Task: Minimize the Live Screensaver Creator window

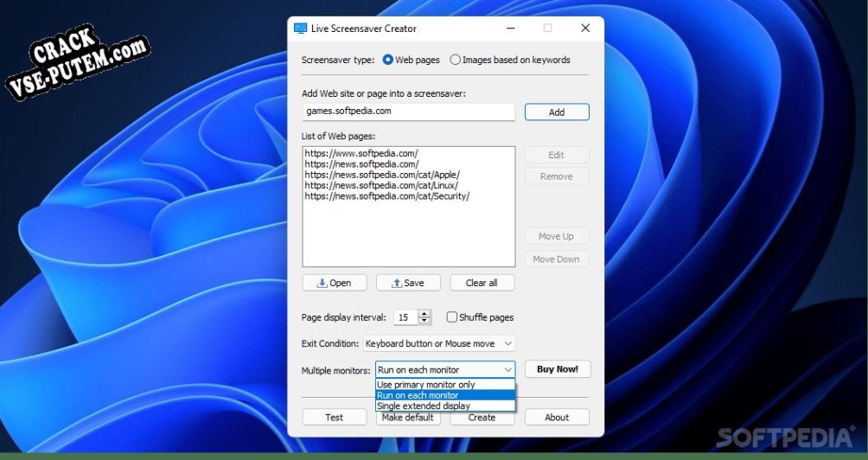Action: [511, 29]
